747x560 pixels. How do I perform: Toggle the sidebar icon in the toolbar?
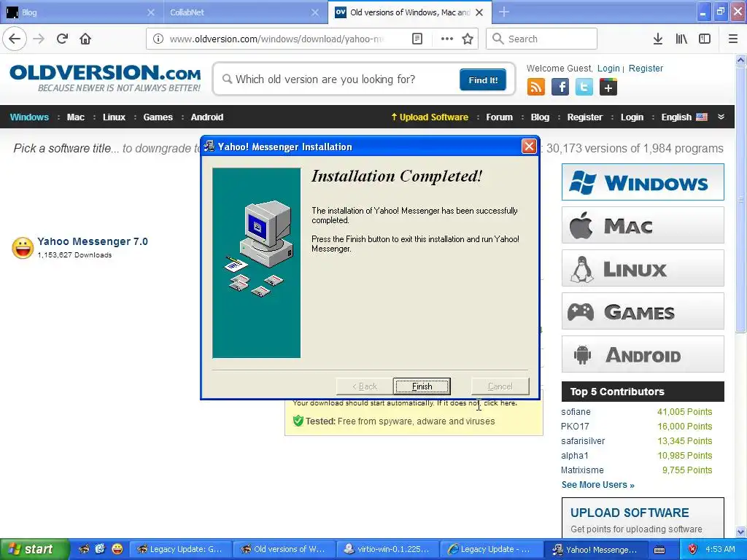(x=705, y=39)
